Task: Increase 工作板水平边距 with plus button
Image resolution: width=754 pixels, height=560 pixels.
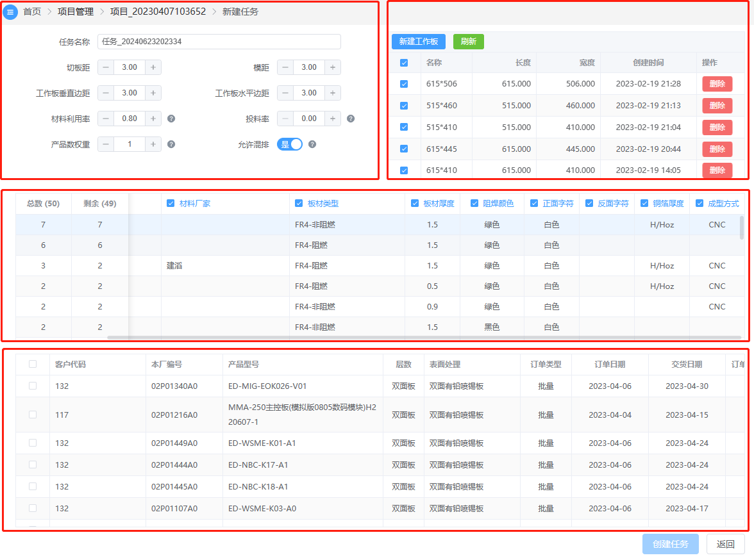Action: (x=333, y=93)
